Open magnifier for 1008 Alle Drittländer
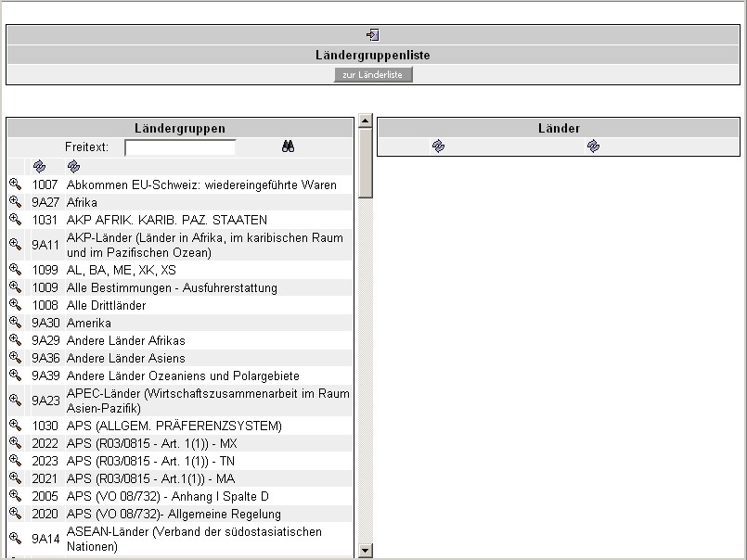747x560 pixels. click(x=15, y=305)
